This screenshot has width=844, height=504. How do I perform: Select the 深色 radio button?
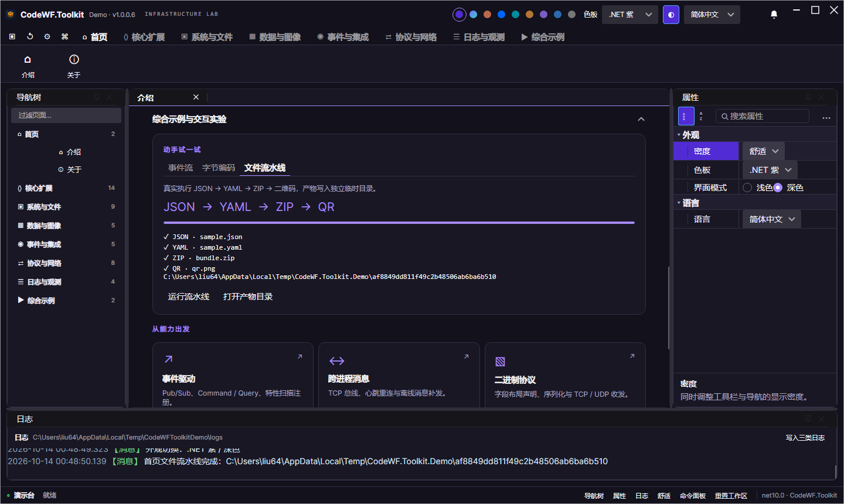778,188
